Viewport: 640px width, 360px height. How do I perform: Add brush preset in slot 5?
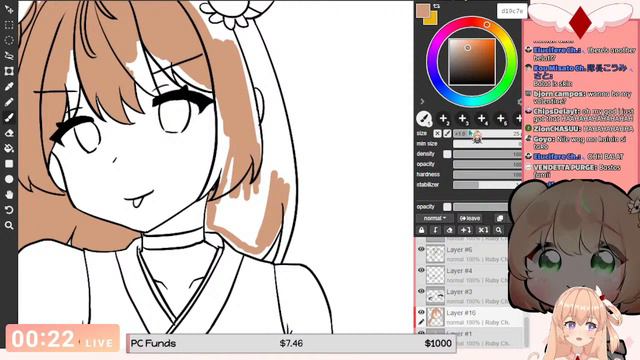[x=501, y=119]
